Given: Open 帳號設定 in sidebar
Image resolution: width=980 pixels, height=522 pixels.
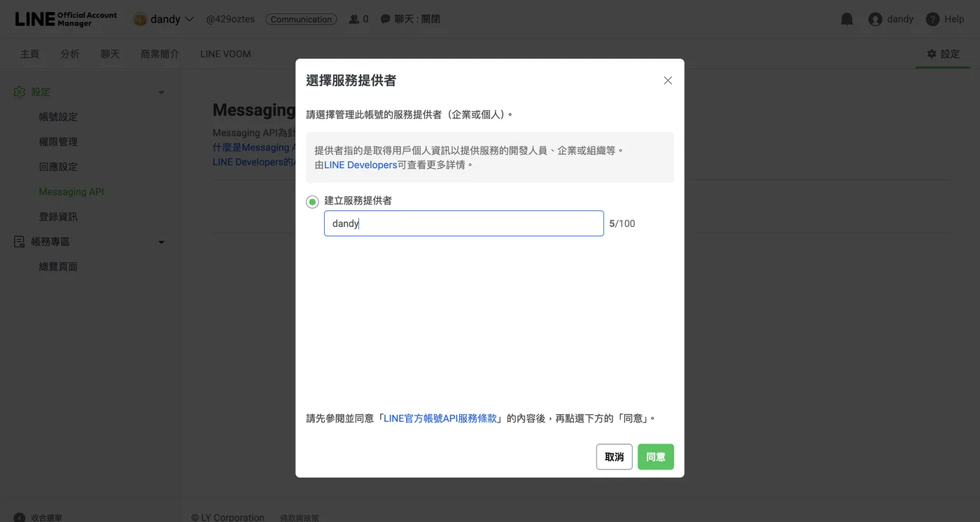Looking at the screenshot, I should click(x=58, y=117).
